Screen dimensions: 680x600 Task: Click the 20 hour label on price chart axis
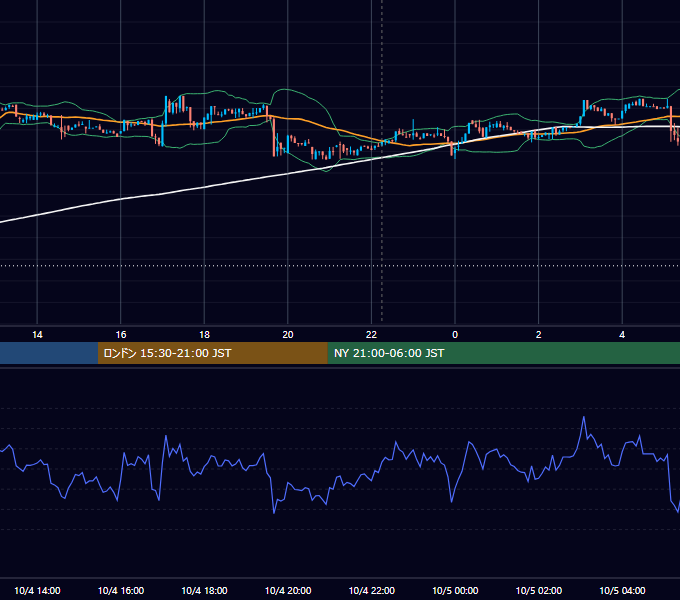pyautogui.click(x=288, y=335)
